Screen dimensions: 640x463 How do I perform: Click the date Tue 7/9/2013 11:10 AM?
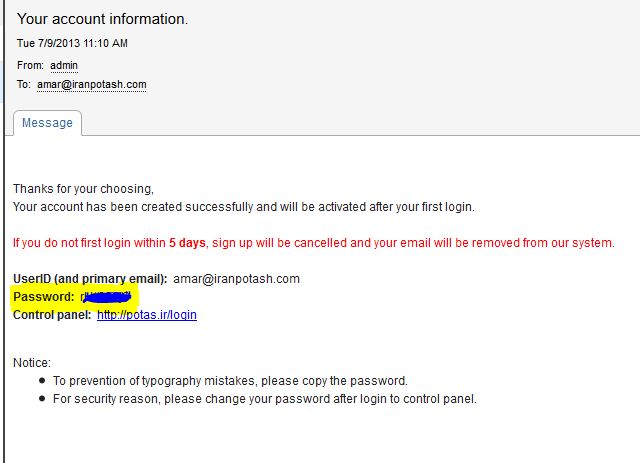point(72,43)
